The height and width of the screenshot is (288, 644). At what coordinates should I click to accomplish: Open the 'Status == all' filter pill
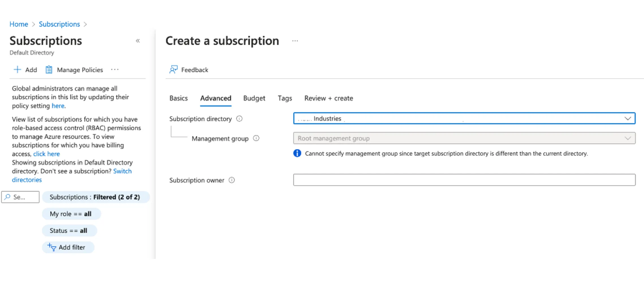[x=69, y=230]
